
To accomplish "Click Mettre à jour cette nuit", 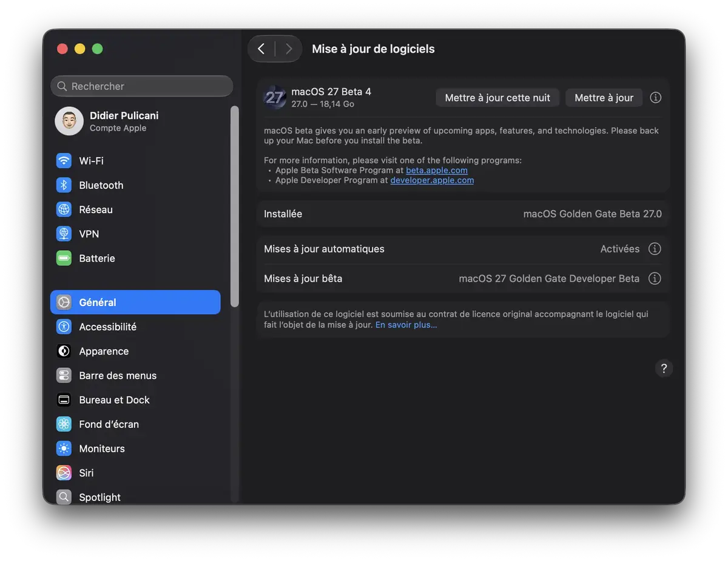I will click(497, 98).
